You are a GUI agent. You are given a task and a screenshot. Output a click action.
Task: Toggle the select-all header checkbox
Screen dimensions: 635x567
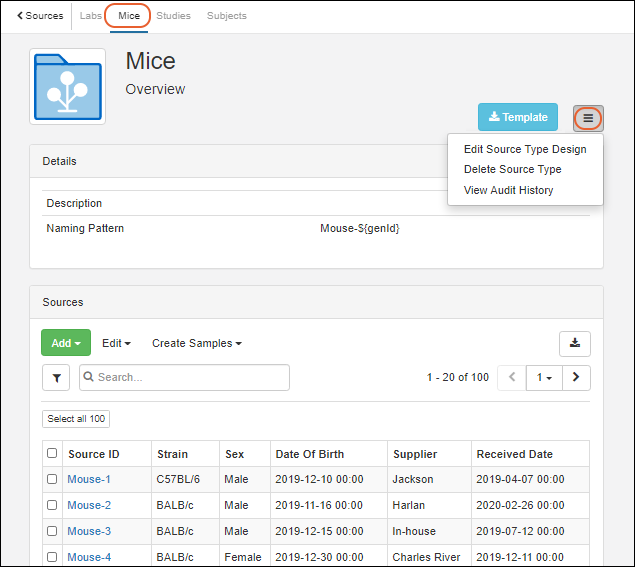[52, 454]
